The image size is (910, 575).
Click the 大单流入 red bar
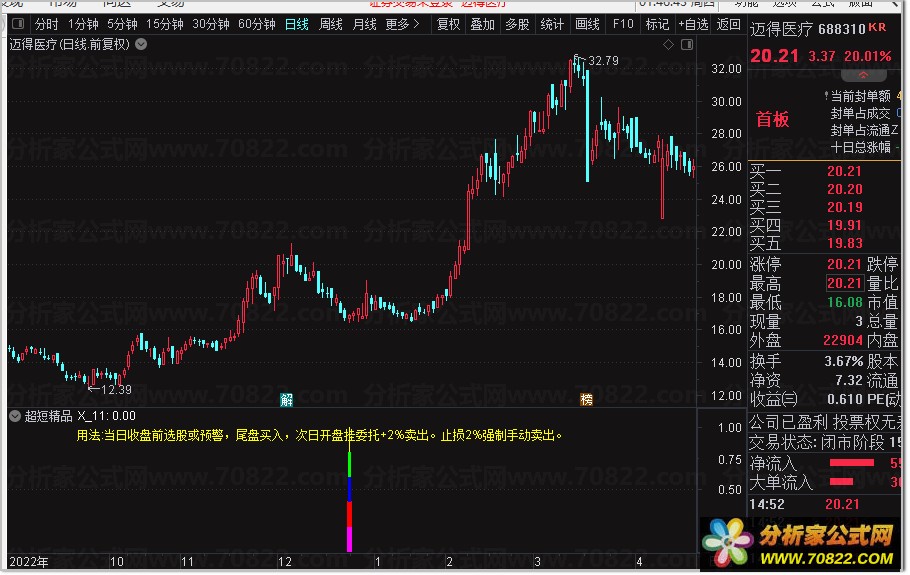coord(841,482)
